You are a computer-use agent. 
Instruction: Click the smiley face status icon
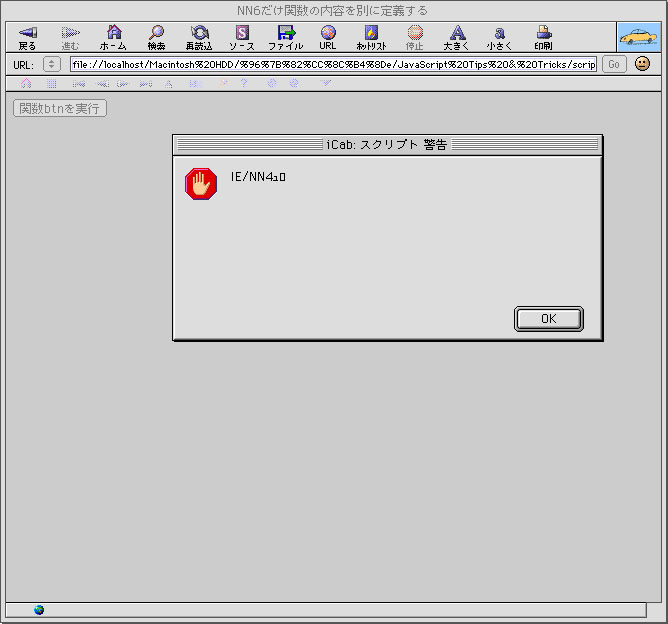(642, 64)
